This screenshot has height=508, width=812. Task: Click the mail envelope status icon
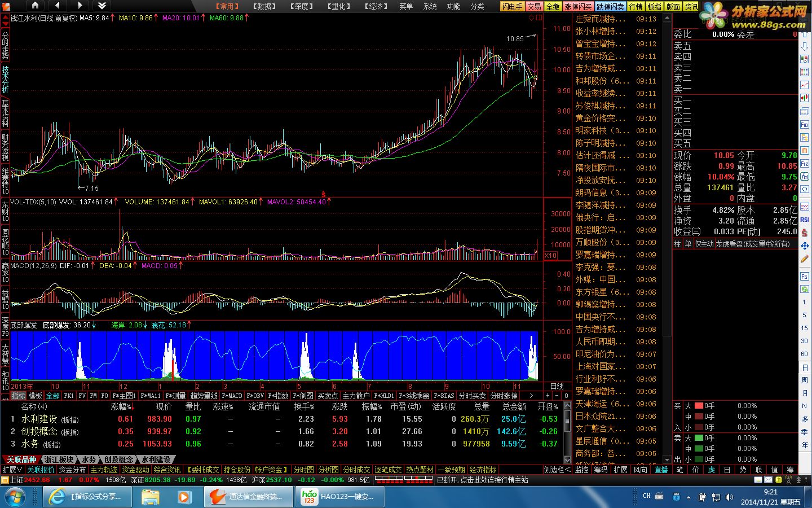[768, 480]
